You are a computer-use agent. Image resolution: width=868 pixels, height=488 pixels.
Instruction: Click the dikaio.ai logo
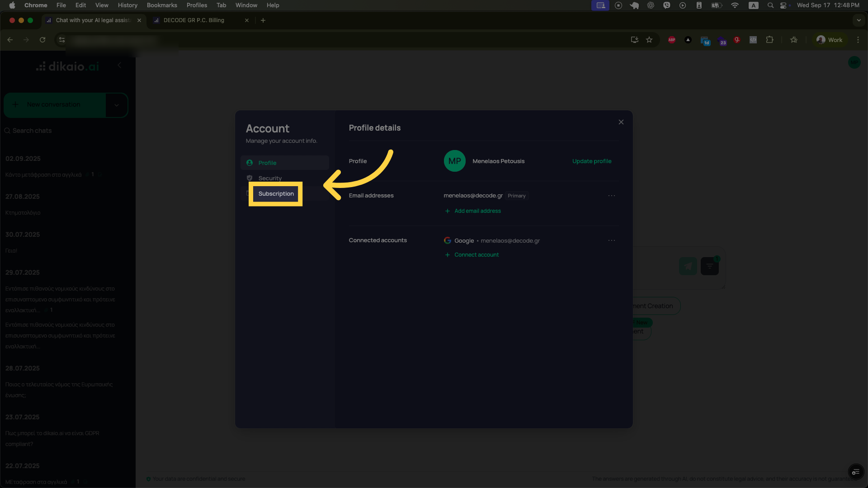(x=67, y=66)
